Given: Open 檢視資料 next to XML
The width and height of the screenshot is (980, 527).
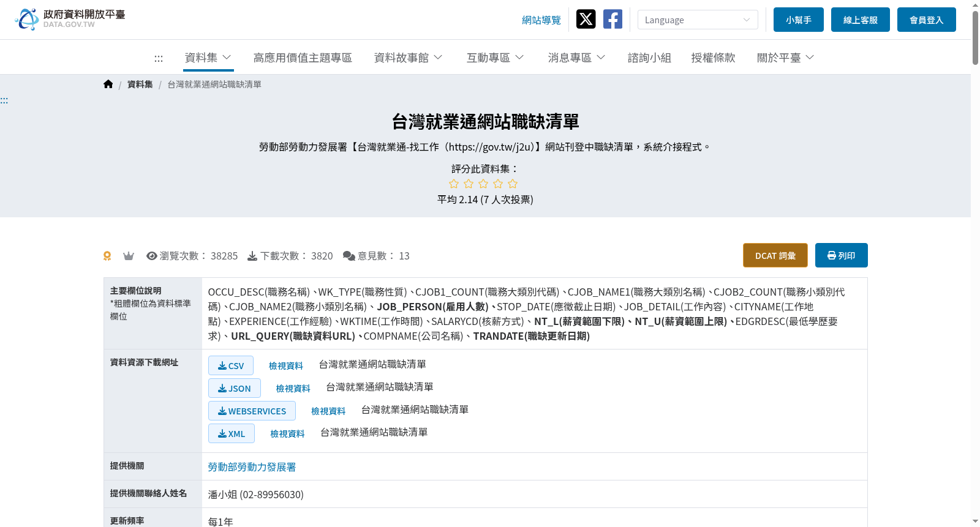Looking at the screenshot, I should (288, 433).
